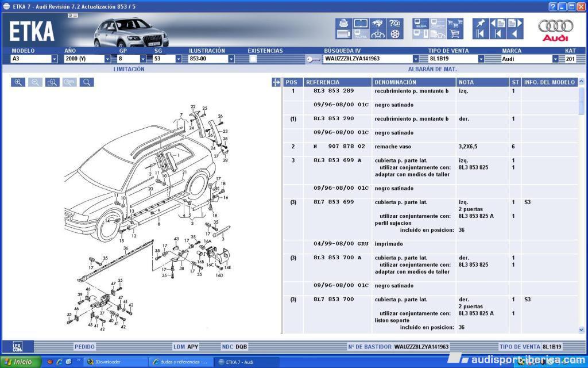Click the screen frame icon next to printer
Screen dimensions: 588x368
(361, 23)
